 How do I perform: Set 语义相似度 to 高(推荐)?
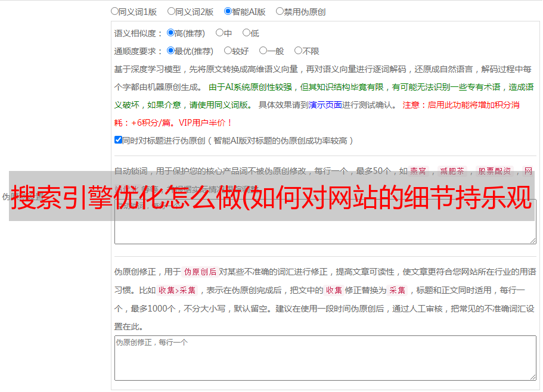[170, 33]
